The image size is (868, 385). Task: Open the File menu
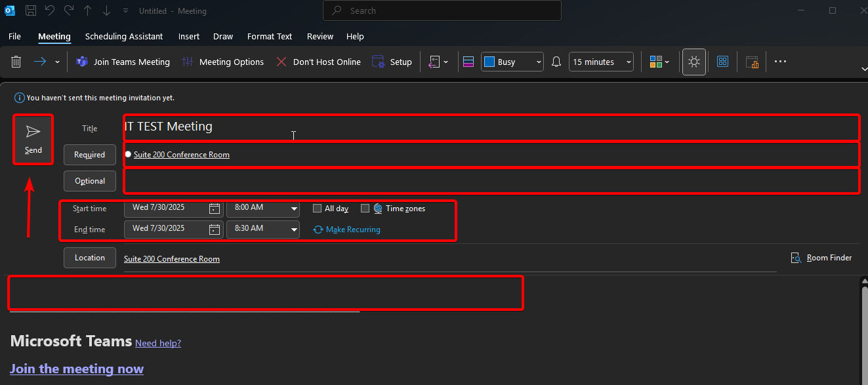point(14,36)
